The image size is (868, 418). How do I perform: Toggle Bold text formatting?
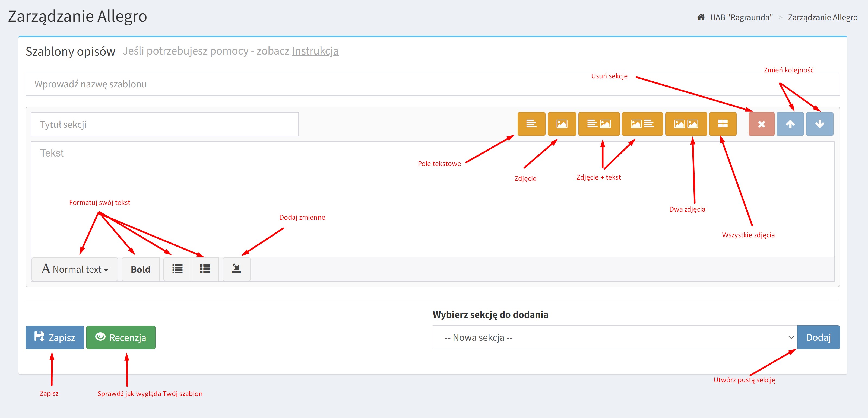click(x=141, y=269)
